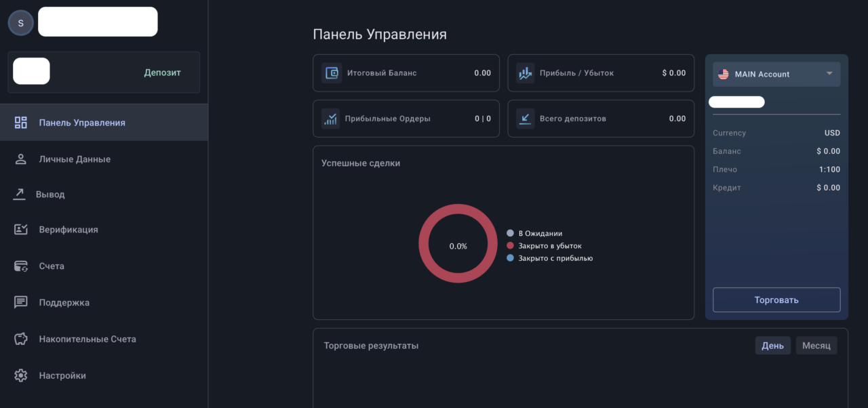Click the wallet icon in Итоговый Баланс card
Viewport: 868px width, 408px height.
[331, 73]
